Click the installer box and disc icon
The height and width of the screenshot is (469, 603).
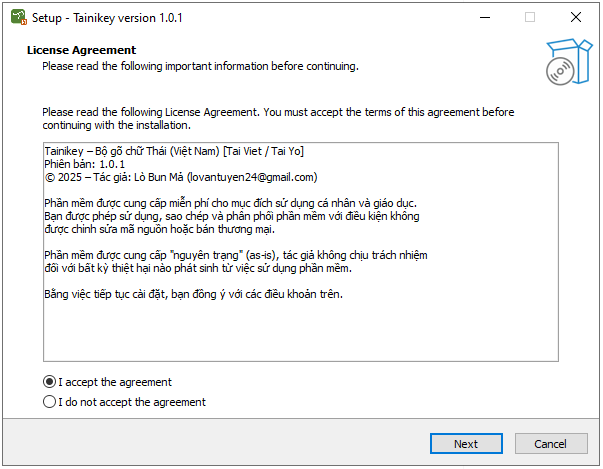[565, 61]
